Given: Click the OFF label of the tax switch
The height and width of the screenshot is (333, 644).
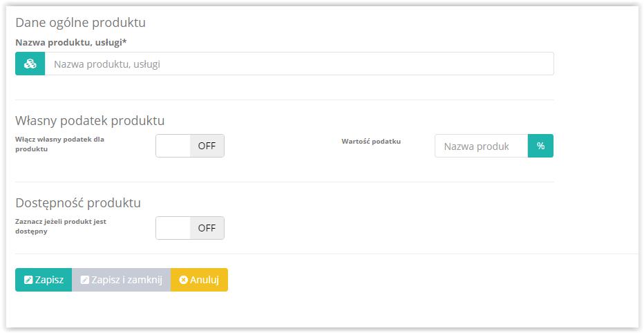Looking at the screenshot, I should tap(207, 146).
